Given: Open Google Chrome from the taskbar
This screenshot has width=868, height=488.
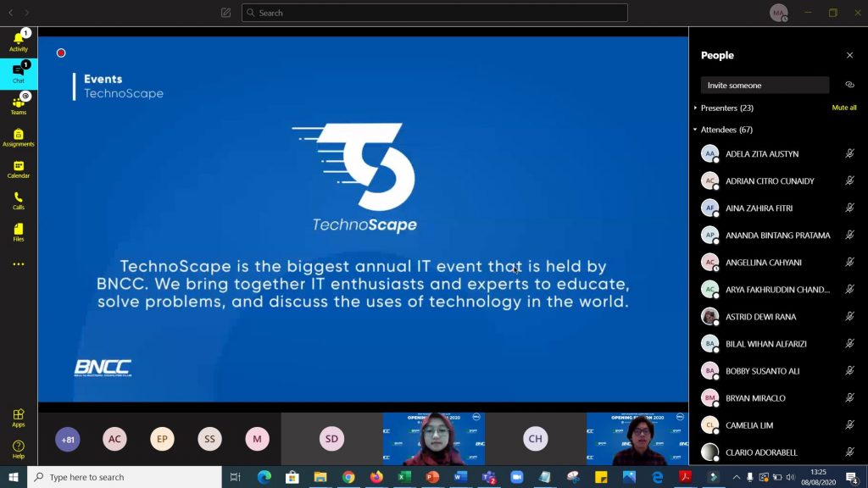Looking at the screenshot, I should (348, 477).
